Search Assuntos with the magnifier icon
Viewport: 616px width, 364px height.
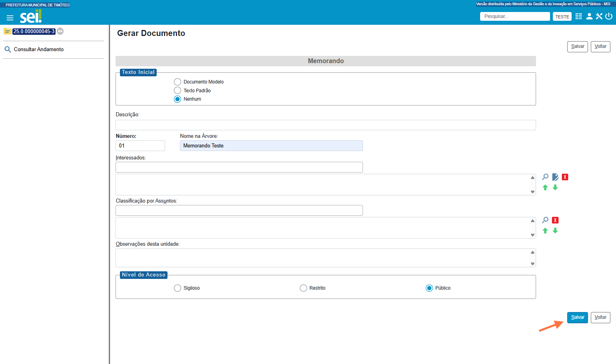545,220
